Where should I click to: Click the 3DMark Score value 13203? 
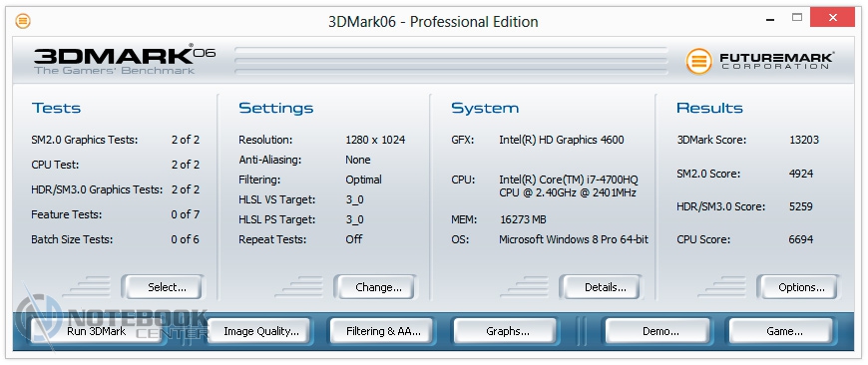pyautogui.click(x=804, y=140)
